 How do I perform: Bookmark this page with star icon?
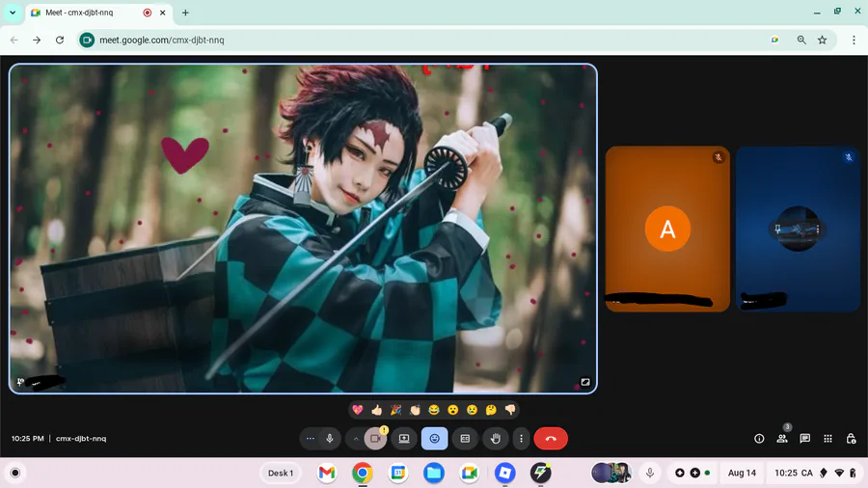click(x=822, y=40)
